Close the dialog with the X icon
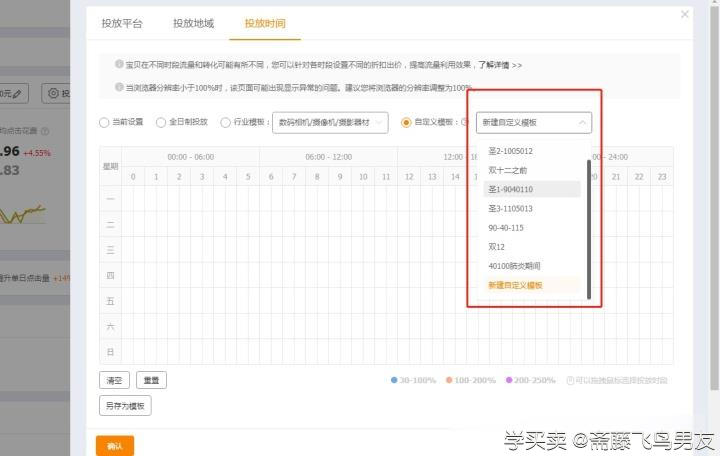This screenshot has width=720, height=456. [684, 14]
